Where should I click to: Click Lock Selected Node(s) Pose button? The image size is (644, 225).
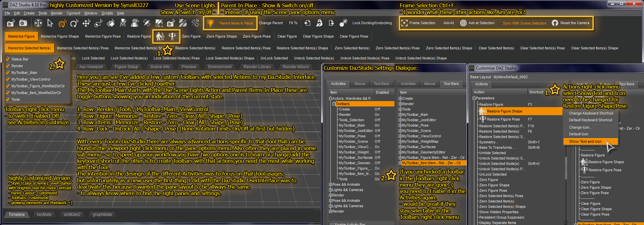click(176, 58)
